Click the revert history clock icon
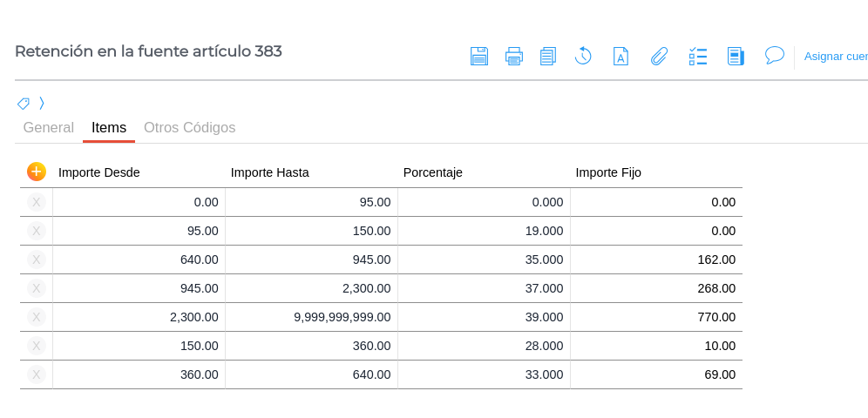Viewport: 868px width, 418px height. pyautogui.click(x=583, y=57)
